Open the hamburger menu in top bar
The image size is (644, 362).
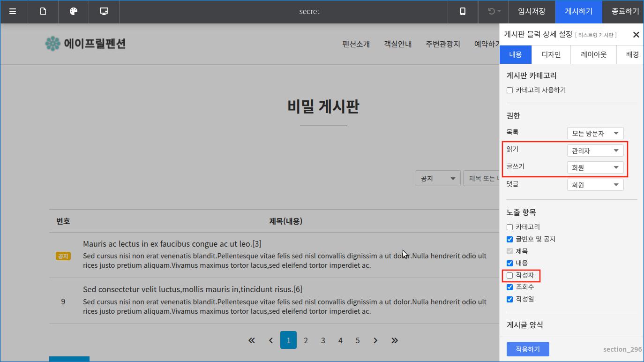(x=13, y=11)
